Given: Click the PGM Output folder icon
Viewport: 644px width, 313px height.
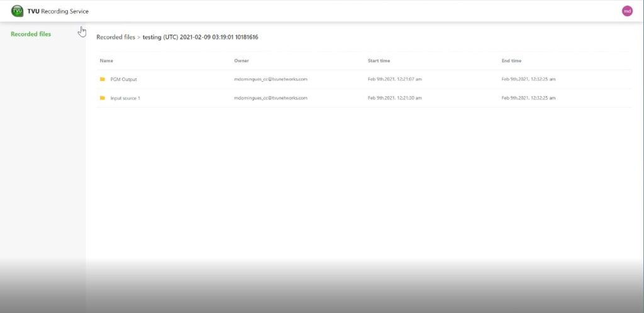Looking at the screenshot, I should [x=103, y=79].
